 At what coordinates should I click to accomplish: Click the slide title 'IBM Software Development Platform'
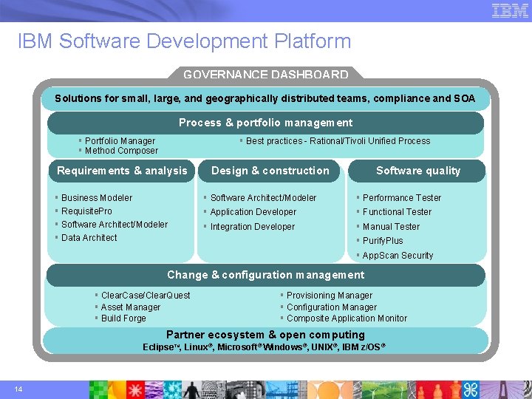(x=184, y=41)
